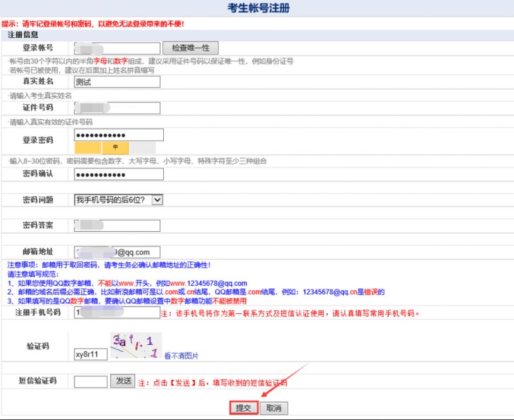The height and width of the screenshot is (420, 514).
Task: Click the 请输入考生真实姓名 hint text
Action: pyautogui.click(x=40, y=96)
